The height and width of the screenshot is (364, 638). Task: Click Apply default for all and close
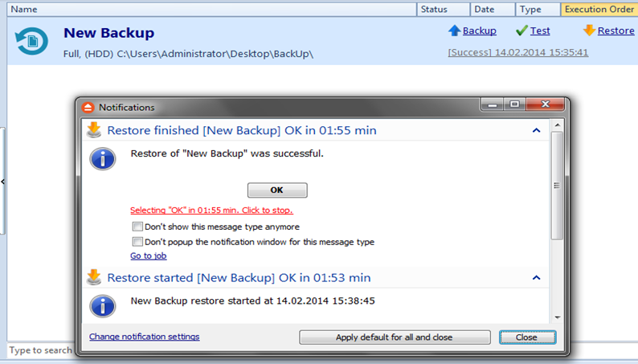click(x=395, y=337)
